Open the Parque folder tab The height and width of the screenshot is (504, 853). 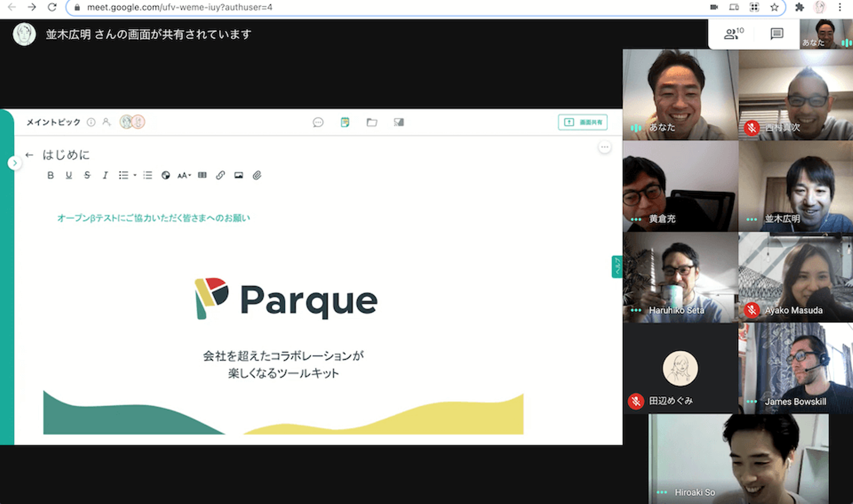[x=372, y=123]
